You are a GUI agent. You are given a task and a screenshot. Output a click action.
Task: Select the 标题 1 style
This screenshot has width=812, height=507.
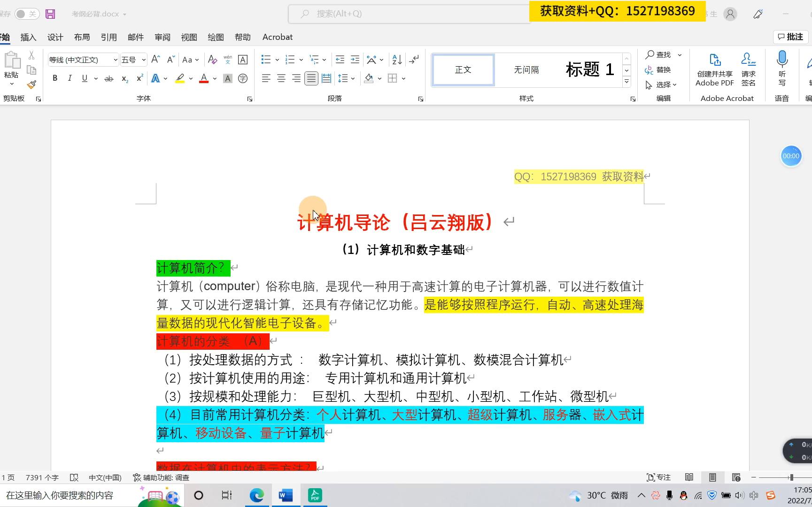pos(590,70)
